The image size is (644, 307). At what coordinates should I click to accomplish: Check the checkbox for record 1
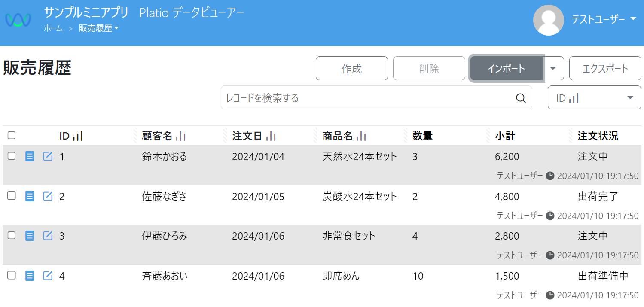[12, 156]
